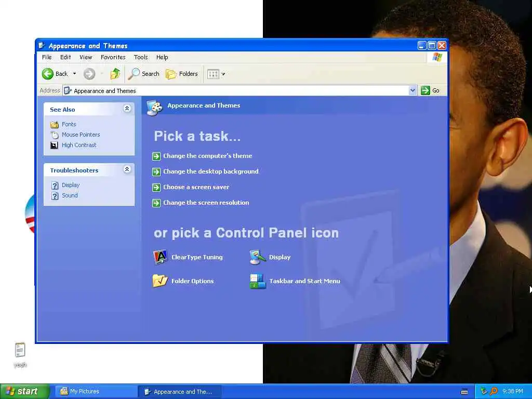The width and height of the screenshot is (532, 399).
Task: Maximize the Appearance and Themes window
Action: pyautogui.click(x=432, y=46)
